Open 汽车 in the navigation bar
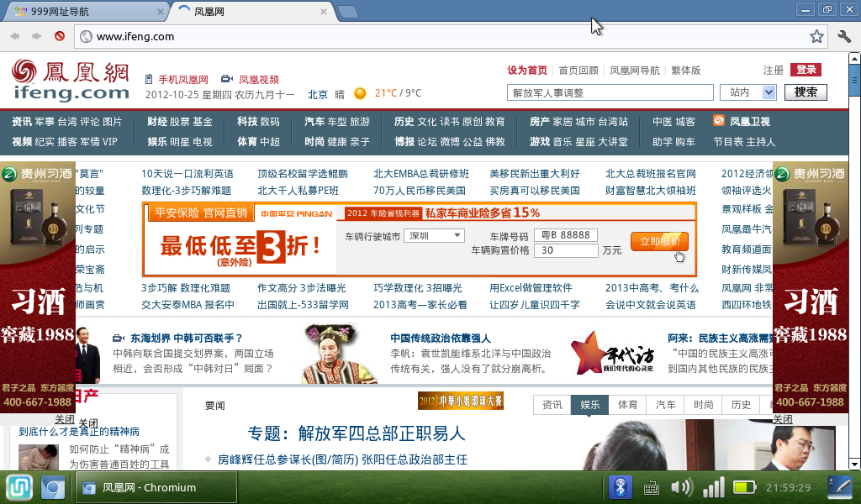The image size is (861, 504). point(314,121)
